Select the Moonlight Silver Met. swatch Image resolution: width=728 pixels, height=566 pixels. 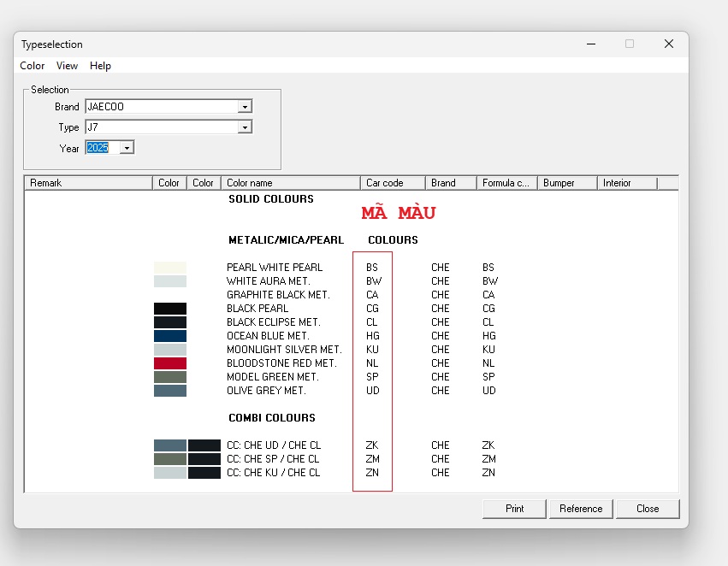170,350
